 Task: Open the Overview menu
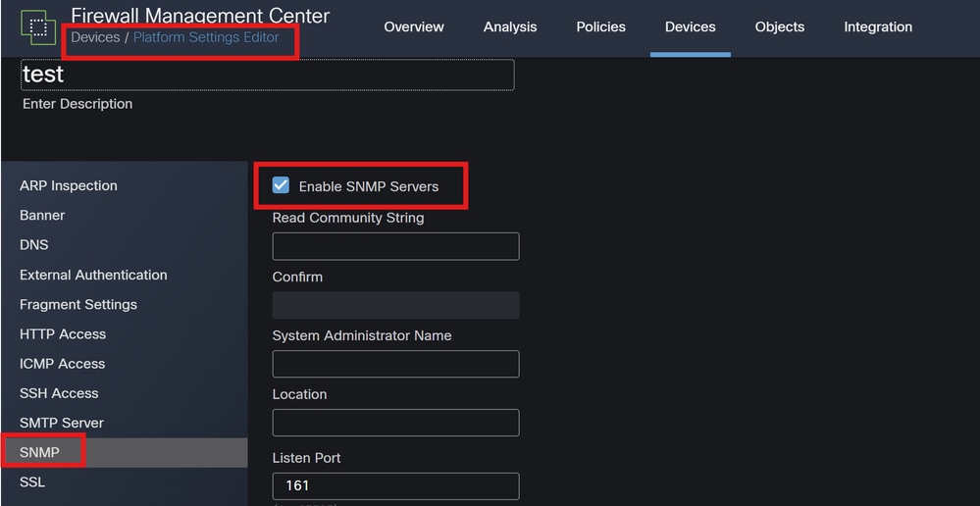click(414, 26)
